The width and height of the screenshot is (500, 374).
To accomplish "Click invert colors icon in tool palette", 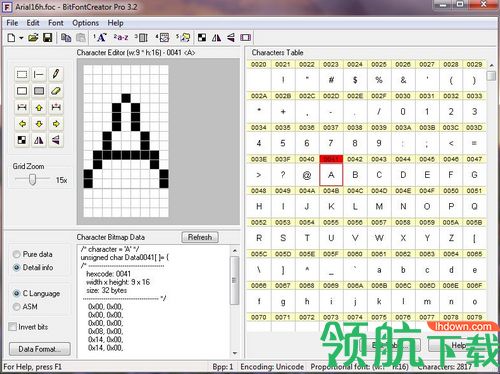I will [22, 140].
